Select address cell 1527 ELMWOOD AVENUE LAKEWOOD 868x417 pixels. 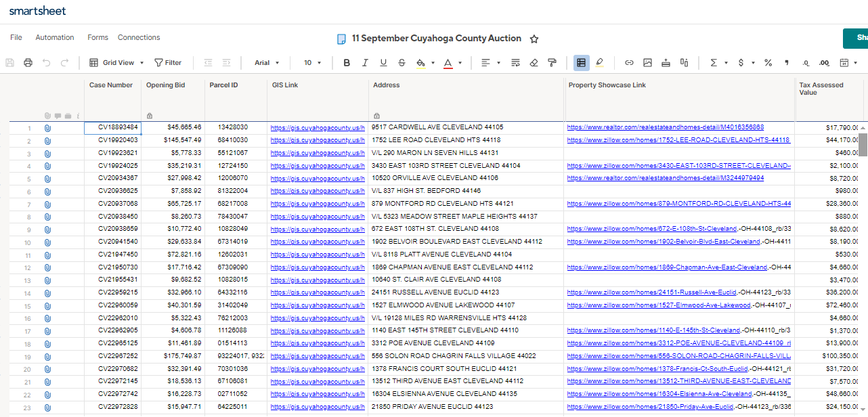[x=467, y=305]
